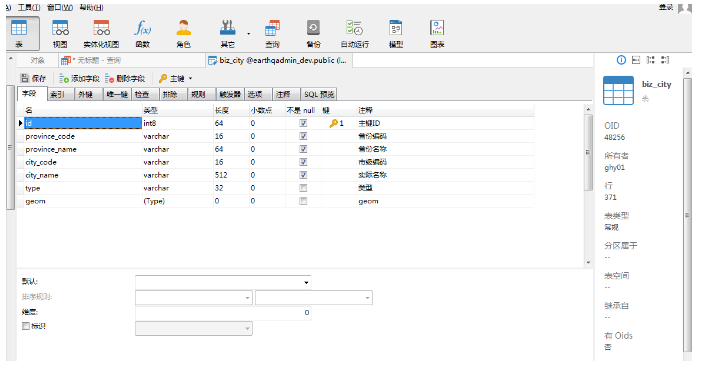701x365 pixels.
Task: Toggle Not Null for province_code
Action: click(303, 136)
